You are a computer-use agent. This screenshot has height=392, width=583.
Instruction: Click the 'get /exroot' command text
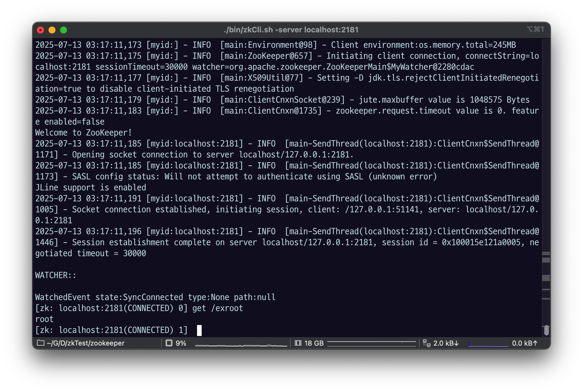click(x=218, y=308)
